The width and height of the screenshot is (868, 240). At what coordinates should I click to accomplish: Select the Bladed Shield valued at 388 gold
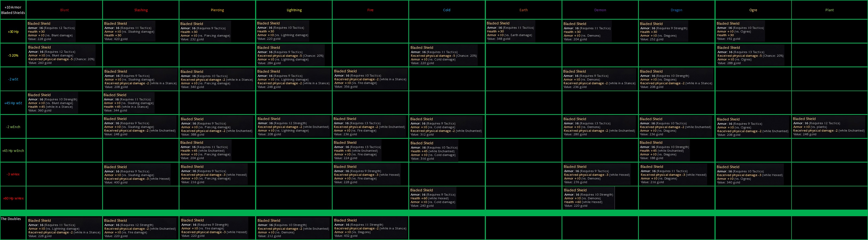216,127
